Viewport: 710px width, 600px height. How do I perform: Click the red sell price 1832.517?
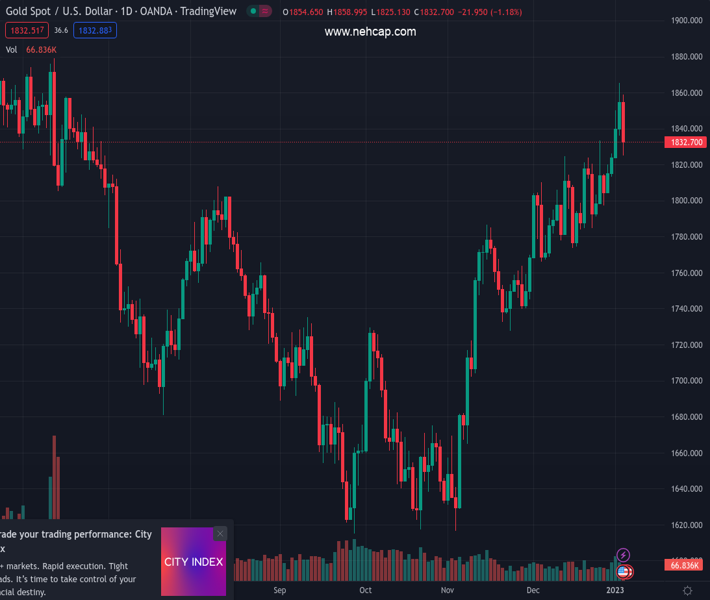click(26, 31)
